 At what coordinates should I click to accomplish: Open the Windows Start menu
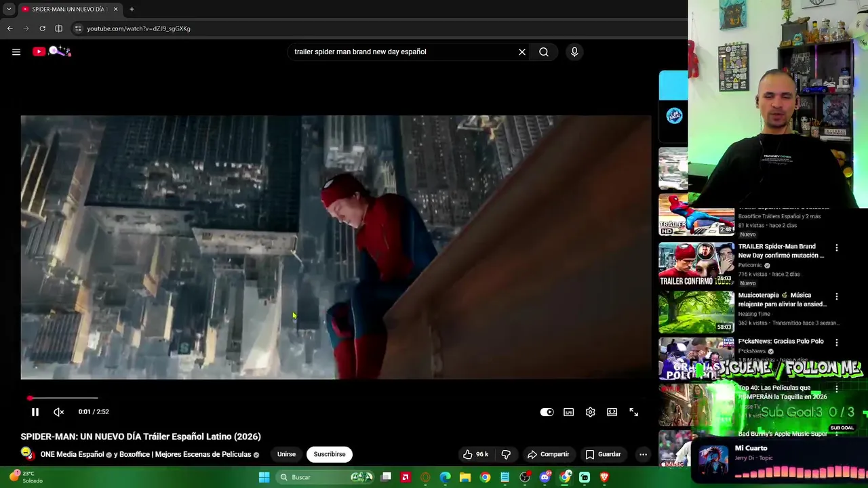pyautogui.click(x=264, y=477)
